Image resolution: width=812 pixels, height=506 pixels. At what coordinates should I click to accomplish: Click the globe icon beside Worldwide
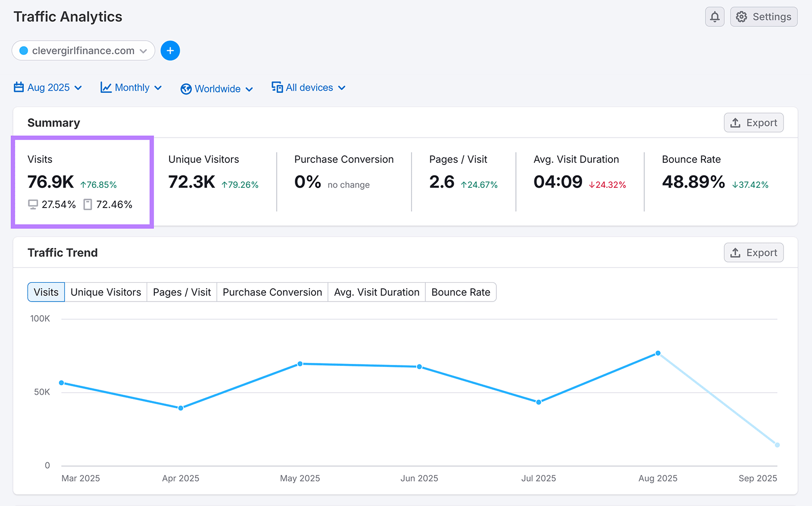tap(186, 88)
